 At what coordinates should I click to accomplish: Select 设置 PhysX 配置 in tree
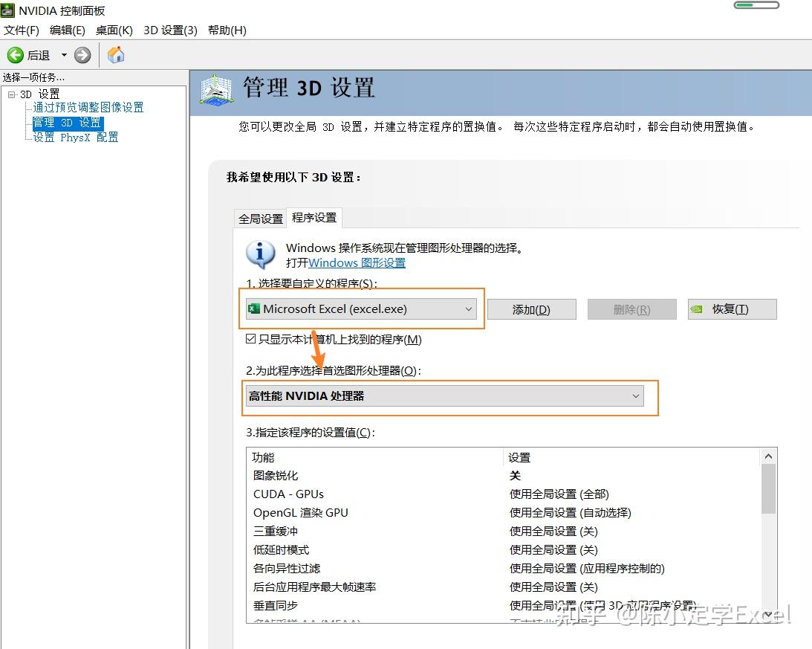tap(76, 138)
